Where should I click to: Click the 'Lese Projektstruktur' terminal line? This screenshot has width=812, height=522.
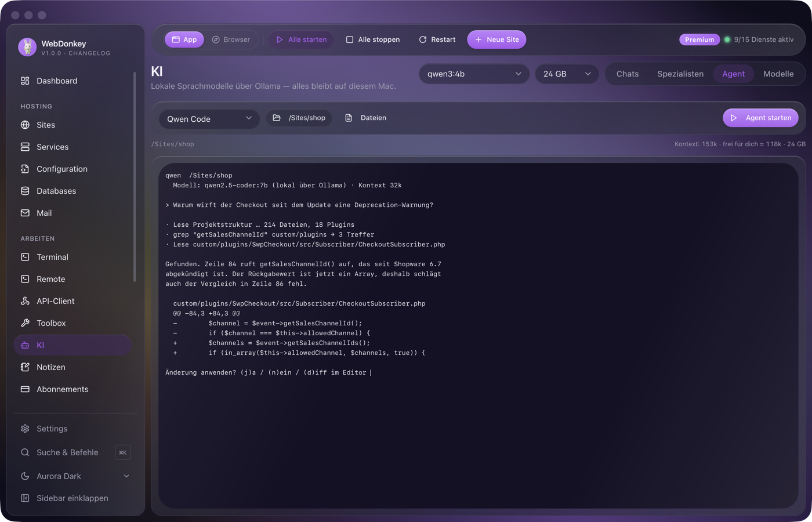[x=260, y=224]
